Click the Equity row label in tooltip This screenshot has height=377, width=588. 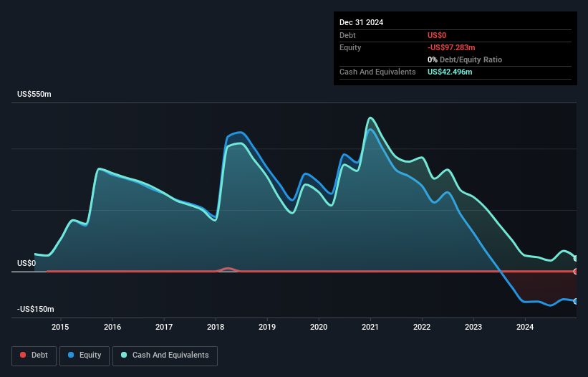[x=350, y=47]
